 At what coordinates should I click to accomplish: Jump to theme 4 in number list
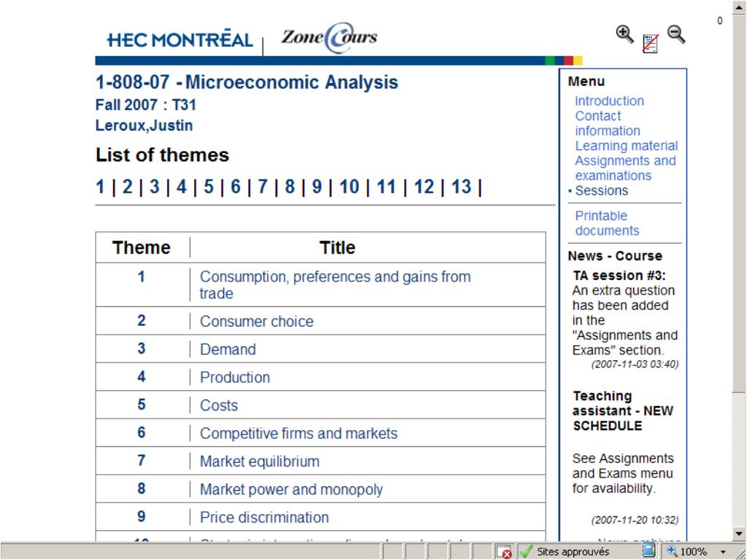tap(182, 187)
